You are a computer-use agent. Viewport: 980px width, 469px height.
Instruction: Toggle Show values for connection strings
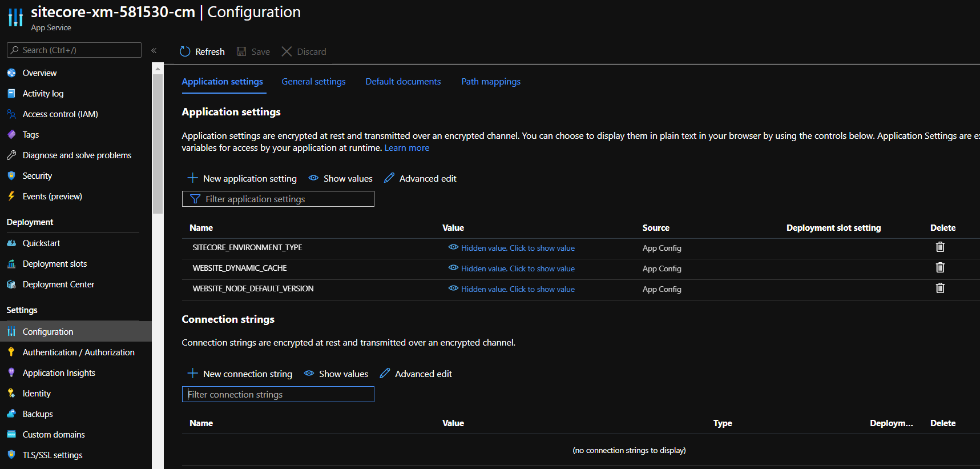pyautogui.click(x=336, y=374)
